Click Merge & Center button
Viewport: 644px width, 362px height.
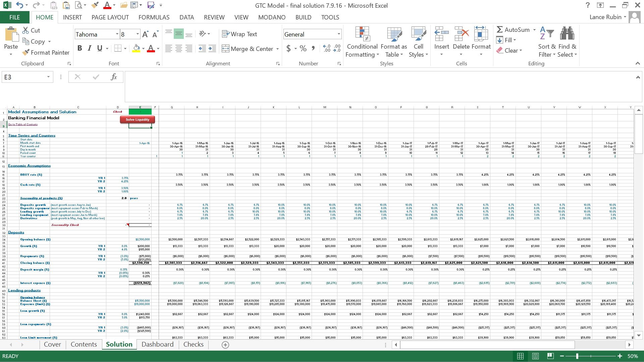coord(248,49)
